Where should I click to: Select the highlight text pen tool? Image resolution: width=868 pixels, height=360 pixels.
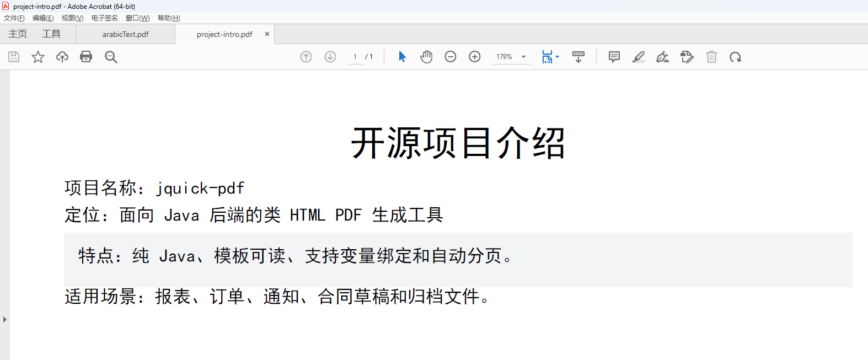pos(639,57)
